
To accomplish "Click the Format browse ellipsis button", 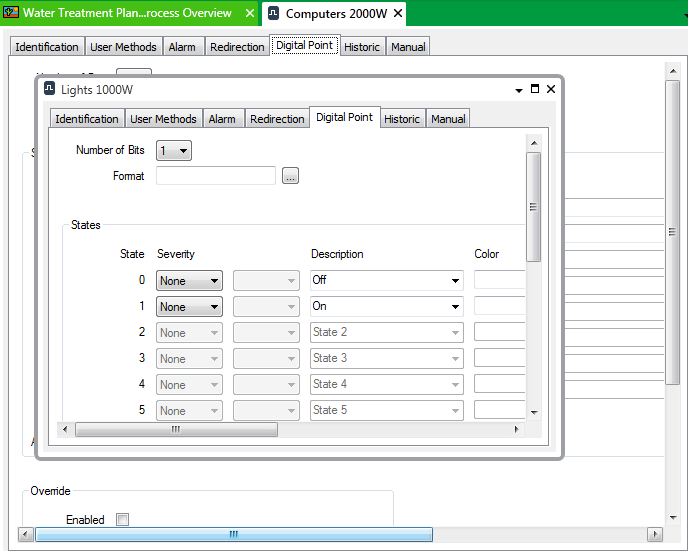I will tap(290, 177).
